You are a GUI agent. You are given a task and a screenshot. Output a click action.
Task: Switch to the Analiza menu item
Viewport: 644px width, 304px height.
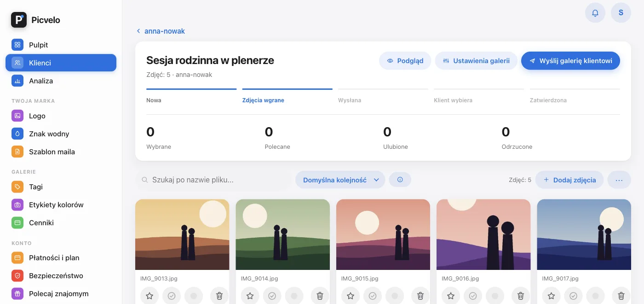(61, 81)
